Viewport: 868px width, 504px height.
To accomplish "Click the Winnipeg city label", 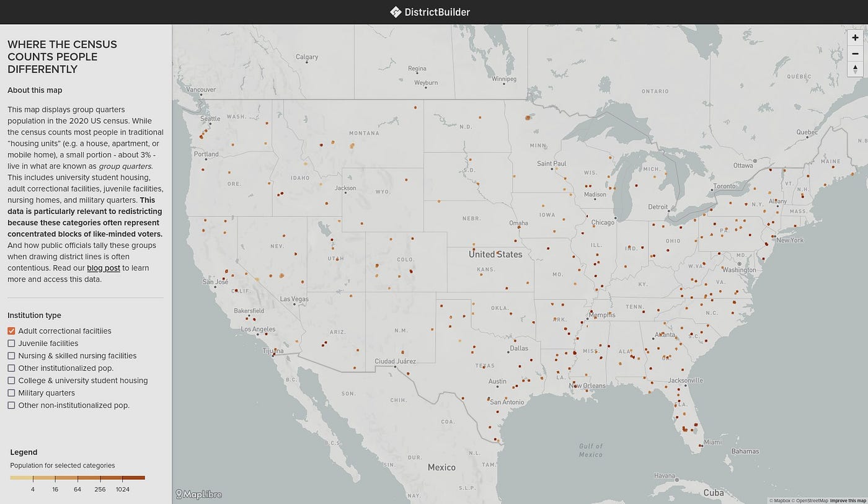I will pyautogui.click(x=503, y=79).
